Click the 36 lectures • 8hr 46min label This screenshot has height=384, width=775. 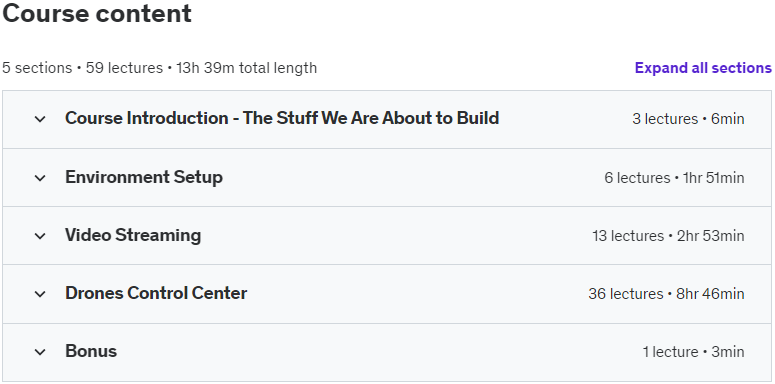tap(666, 294)
